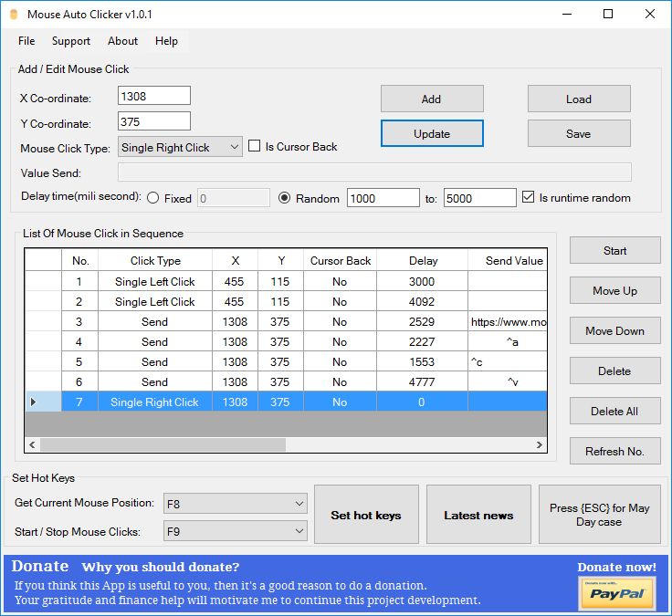This screenshot has width=672, height=616.
Task: Maximize the Mouse Auto Clicker window
Action: coord(608,14)
